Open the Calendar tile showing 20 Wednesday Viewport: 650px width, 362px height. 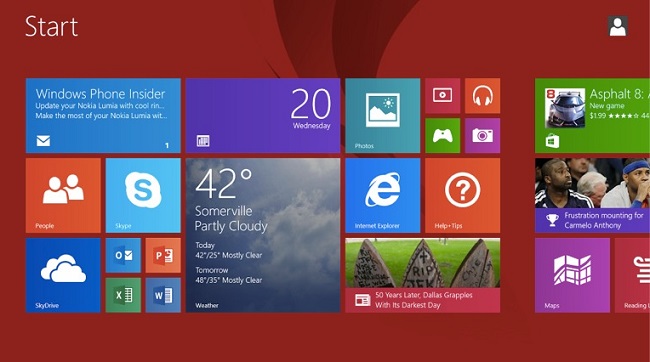(263, 116)
